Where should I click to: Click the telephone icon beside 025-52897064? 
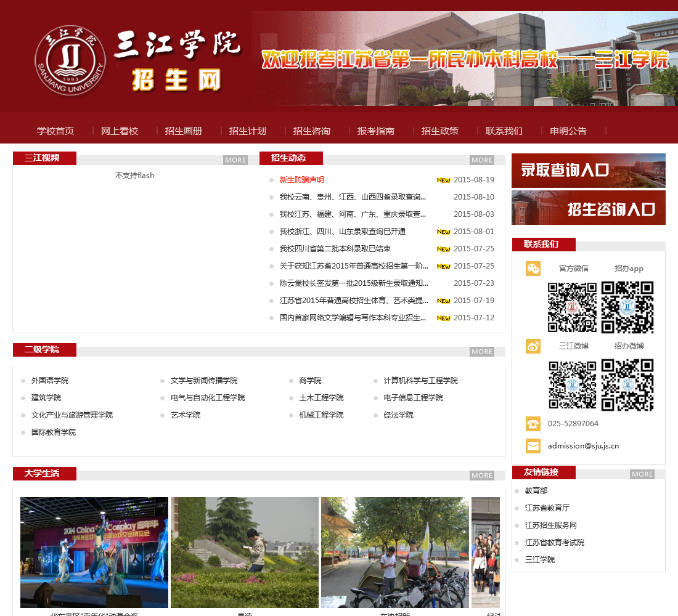coord(533,424)
